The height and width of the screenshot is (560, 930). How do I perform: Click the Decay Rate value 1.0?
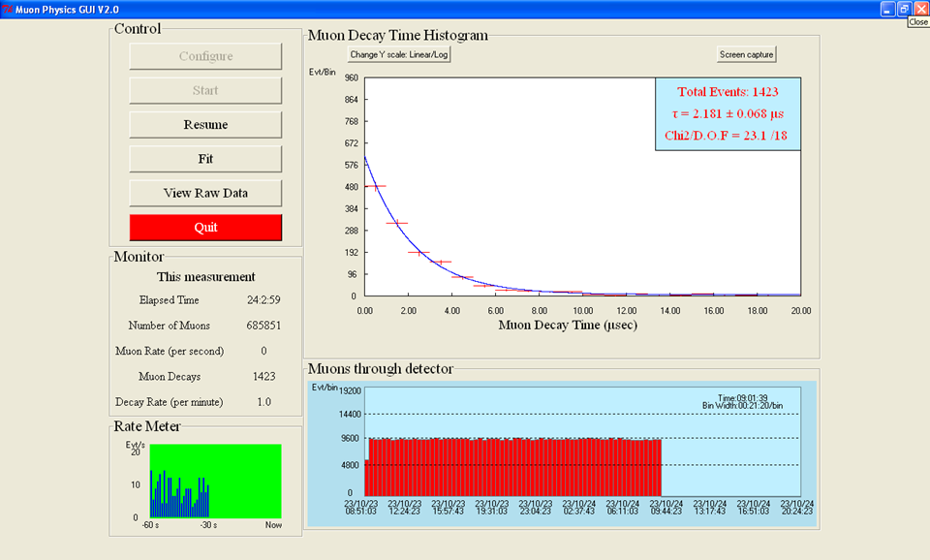(263, 402)
